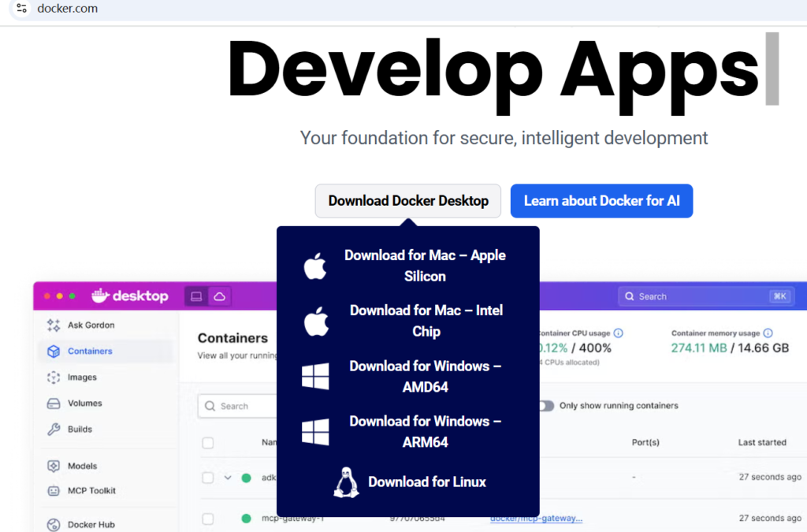Click the local laptop mode icon
This screenshot has height=532, width=807.
point(197,296)
